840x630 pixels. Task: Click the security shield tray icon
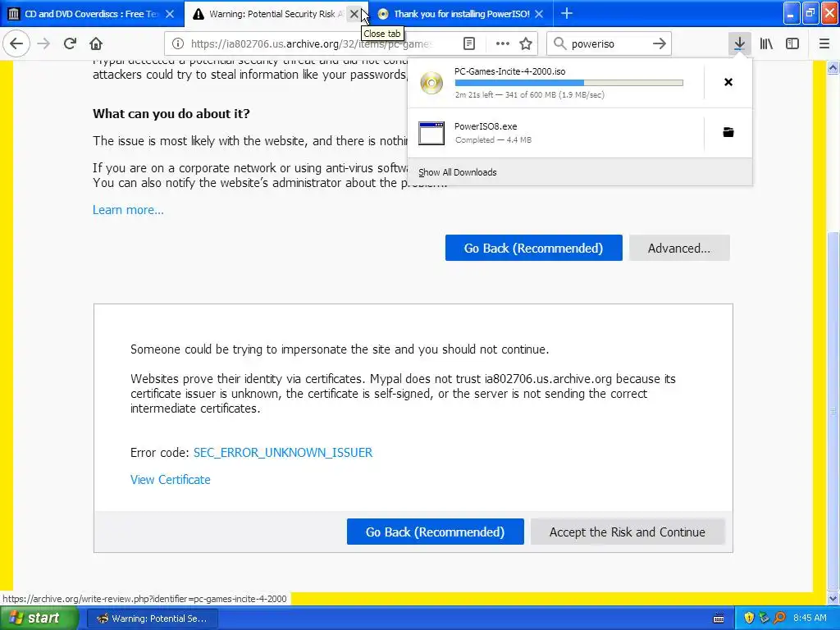pos(749,619)
